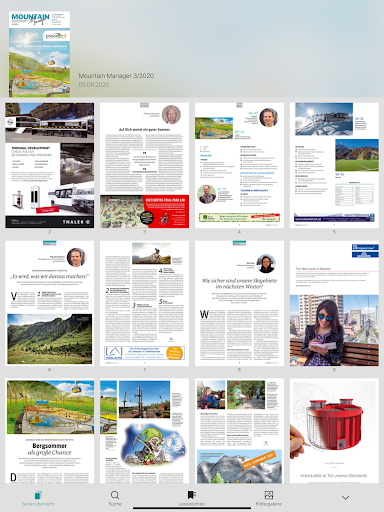Open the Mountain Manager cover thumbnail
384x512 pixels.
[x=39, y=54]
